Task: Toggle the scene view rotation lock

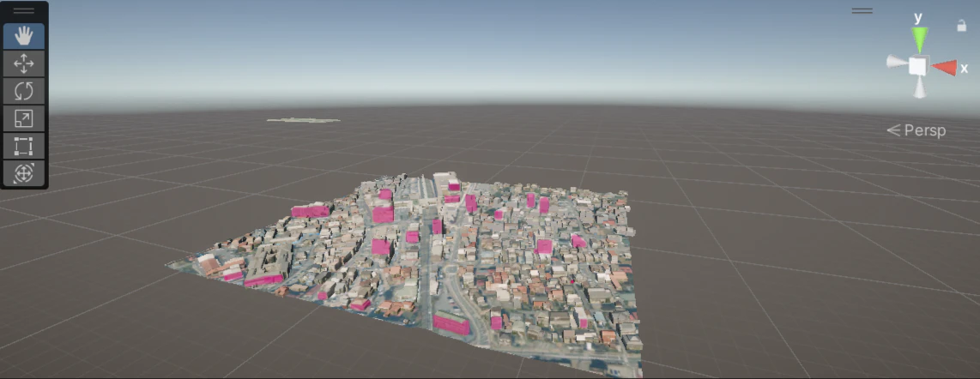Action: point(961,26)
